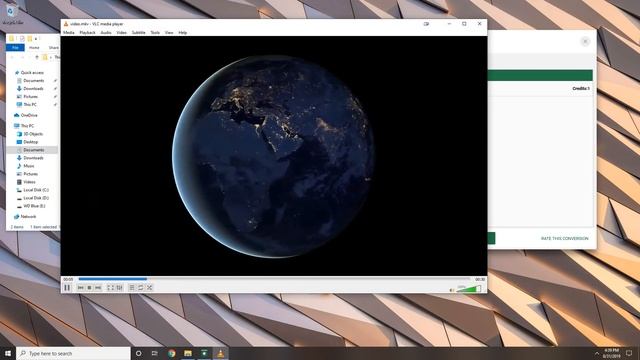Toggle random shuffle in VLC

click(149, 288)
